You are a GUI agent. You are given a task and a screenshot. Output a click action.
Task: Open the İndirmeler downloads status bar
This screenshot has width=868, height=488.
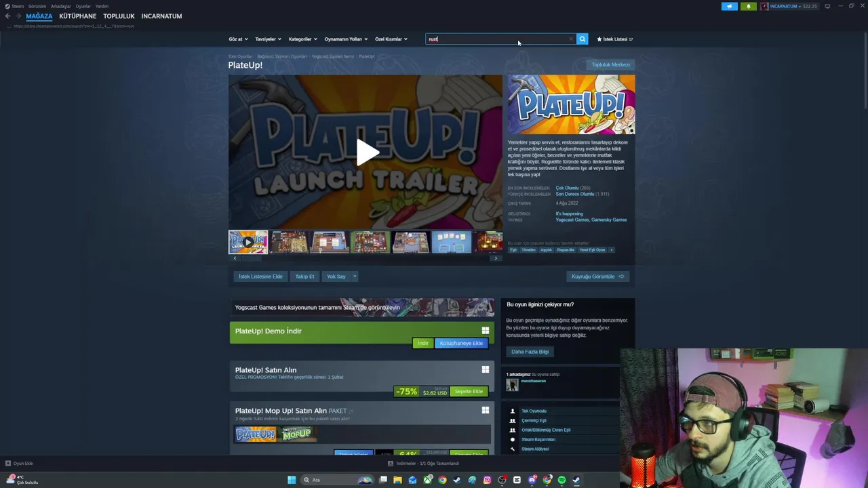point(423,464)
